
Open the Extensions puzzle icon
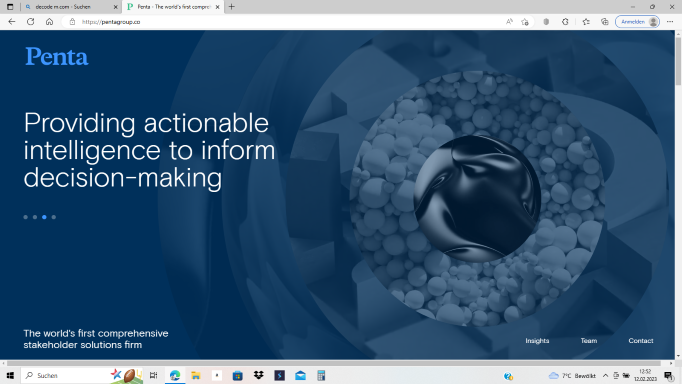point(565,22)
